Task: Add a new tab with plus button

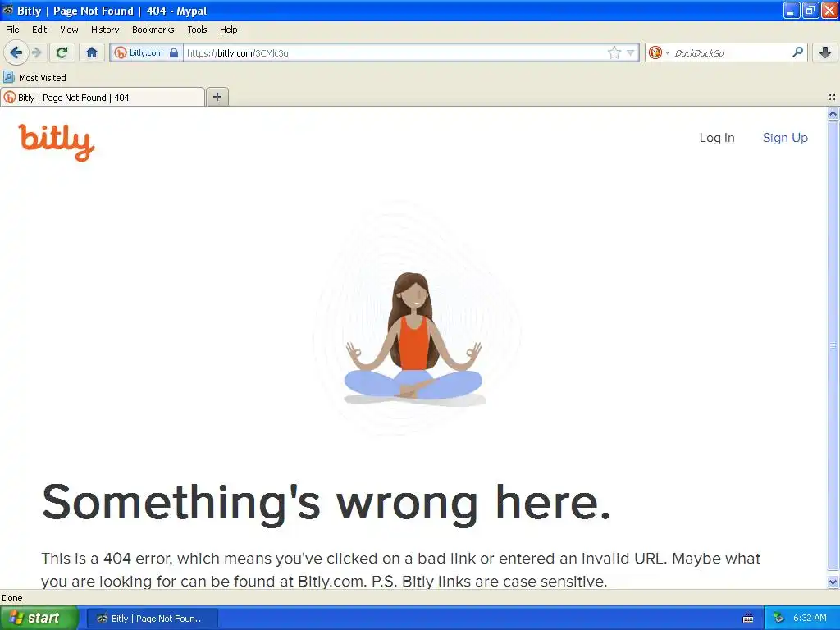Action: pyautogui.click(x=217, y=97)
